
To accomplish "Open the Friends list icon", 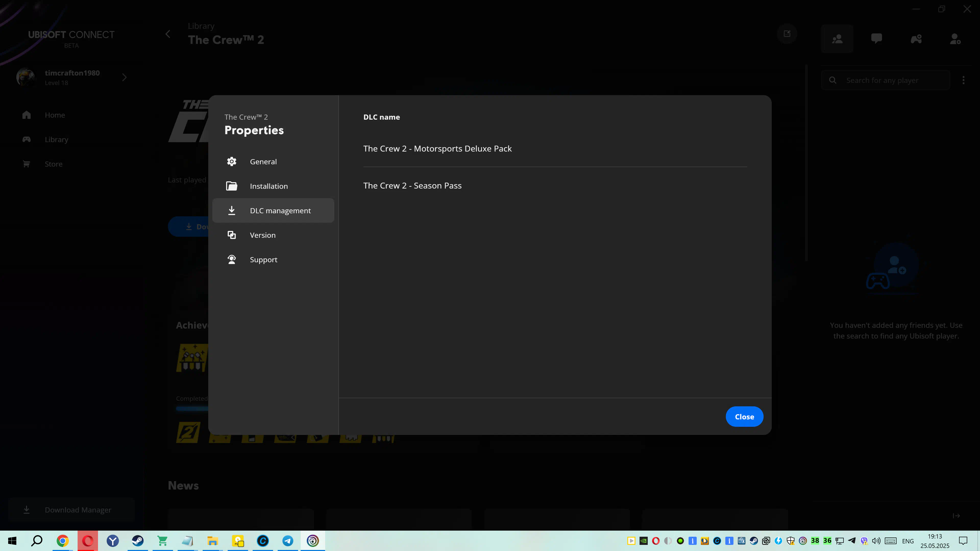I will pyautogui.click(x=837, y=39).
